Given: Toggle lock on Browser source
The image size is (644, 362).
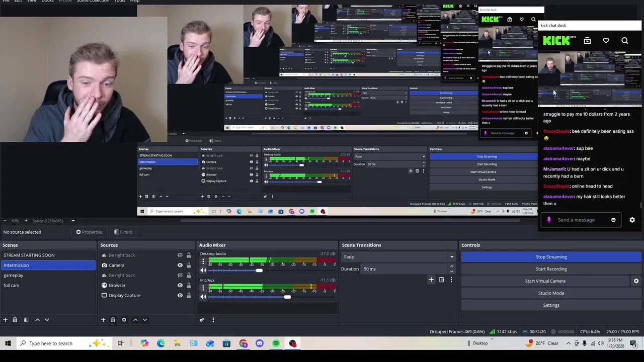Looking at the screenshot, I should point(189,286).
